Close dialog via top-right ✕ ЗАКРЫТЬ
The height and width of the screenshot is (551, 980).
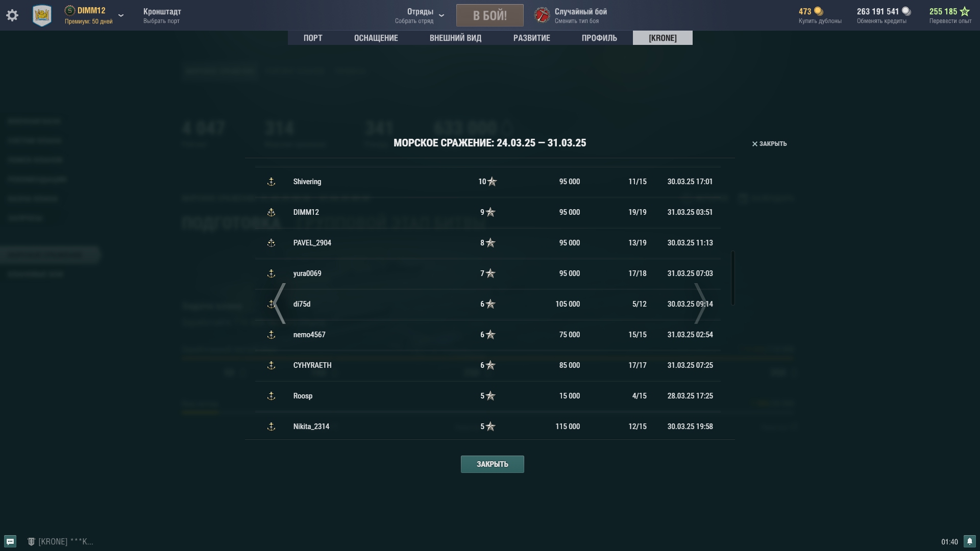tap(769, 144)
